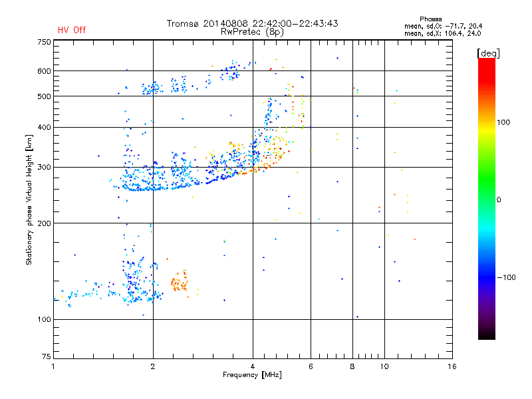Click the y-axis tick label '600'
This screenshot has height=399, width=532.
[x=44, y=71]
